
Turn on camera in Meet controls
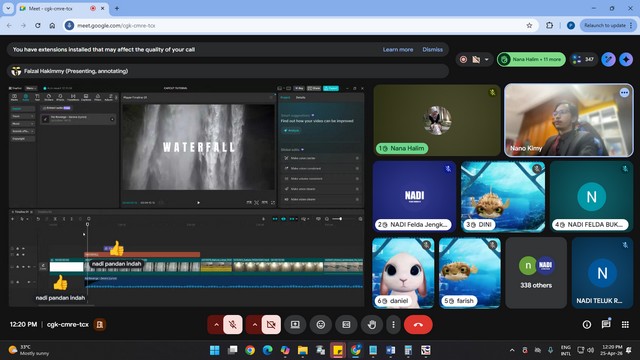271,324
